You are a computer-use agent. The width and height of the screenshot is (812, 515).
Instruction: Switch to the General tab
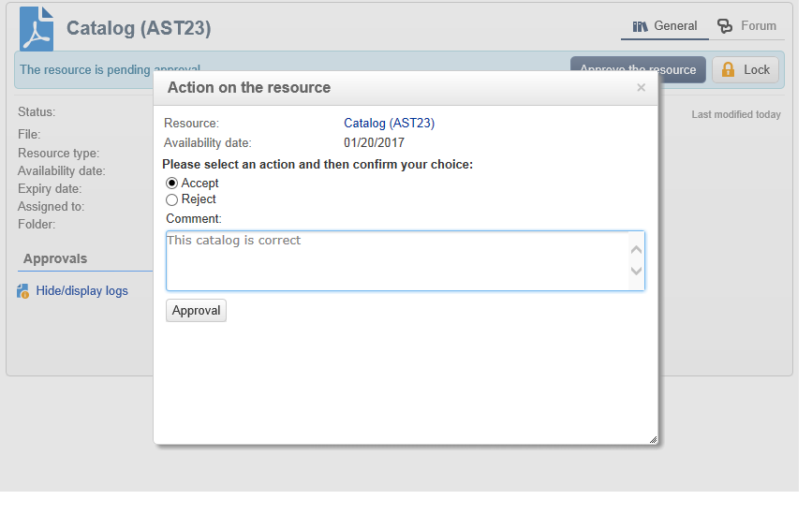[665, 26]
